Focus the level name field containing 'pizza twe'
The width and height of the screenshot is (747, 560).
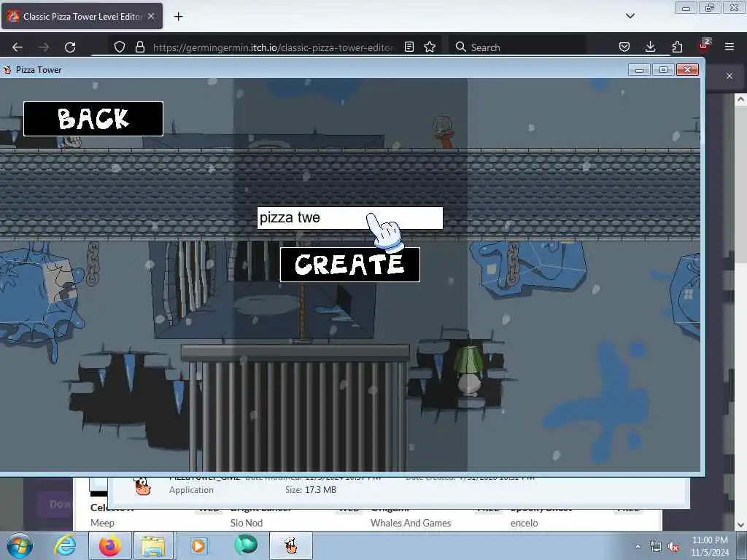pos(350,218)
